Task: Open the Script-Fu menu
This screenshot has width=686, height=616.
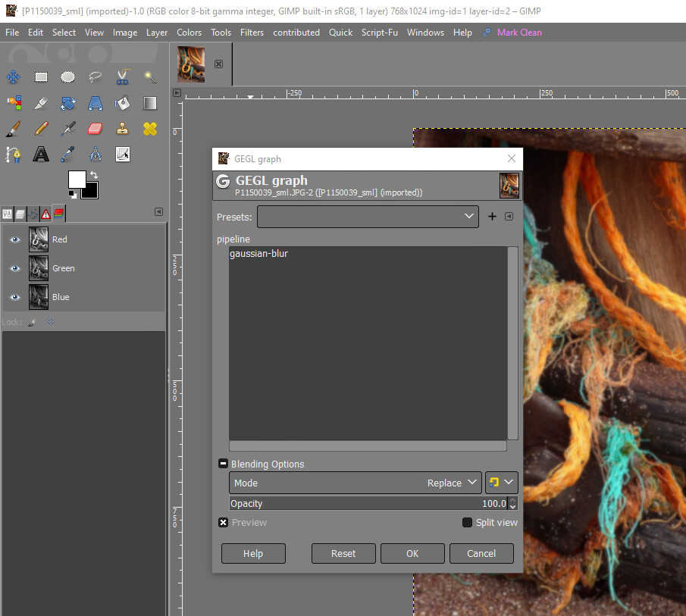Action: click(379, 33)
